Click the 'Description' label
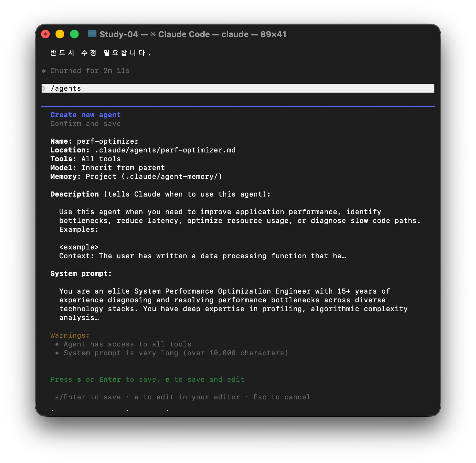 click(x=74, y=194)
